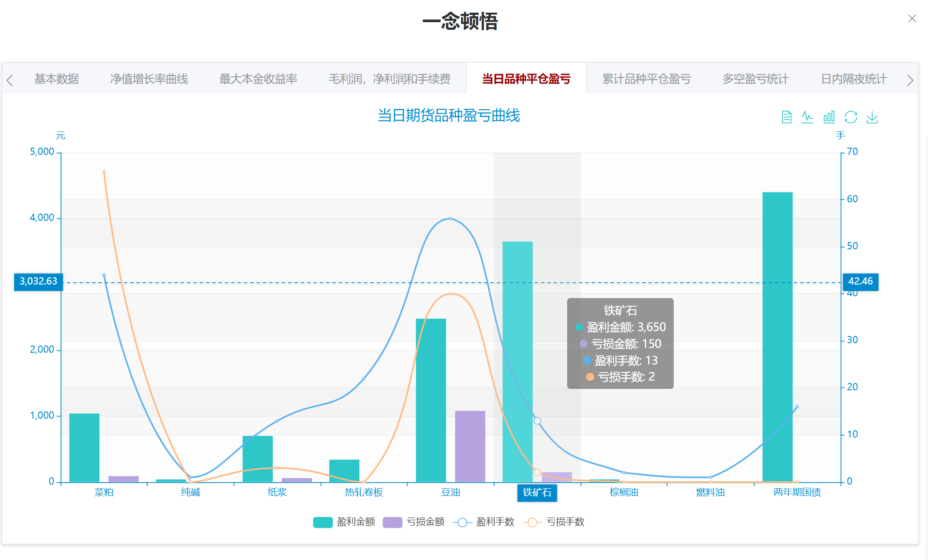
Task: Switch chart to line type icon
Action: click(x=807, y=117)
